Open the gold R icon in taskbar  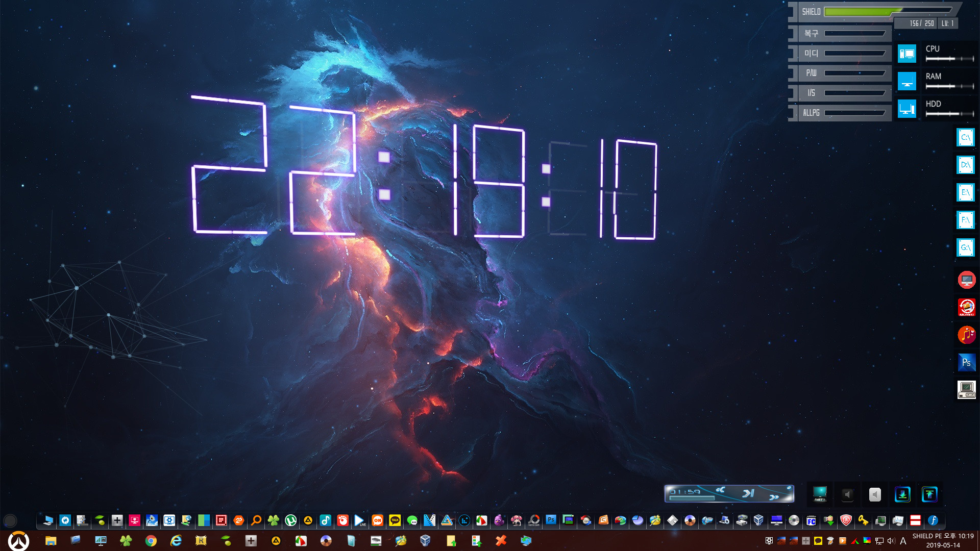tap(201, 541)
